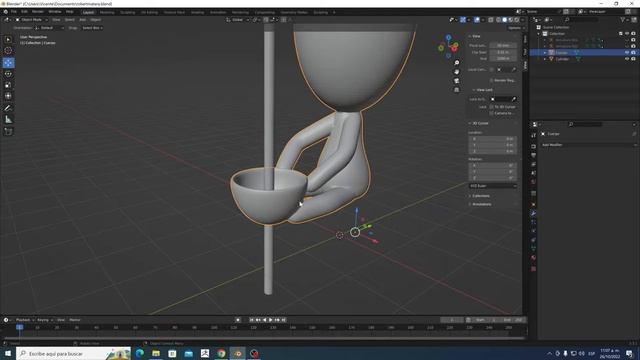The height and width of the screenshot is (360, 640).
Task: Enable Lock Camera to View checkbox
Action: click(x=491, y=113)
